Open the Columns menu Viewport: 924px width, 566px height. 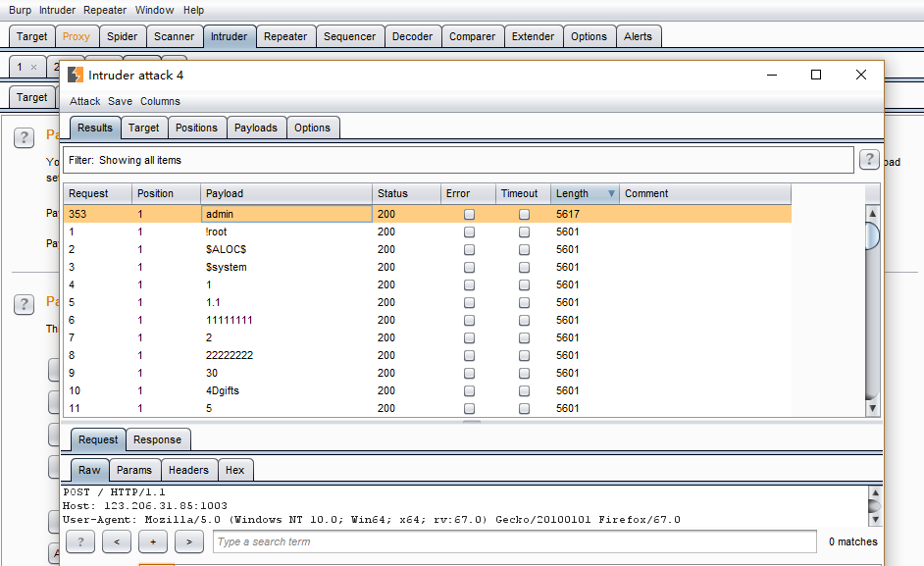pos(160,101)
